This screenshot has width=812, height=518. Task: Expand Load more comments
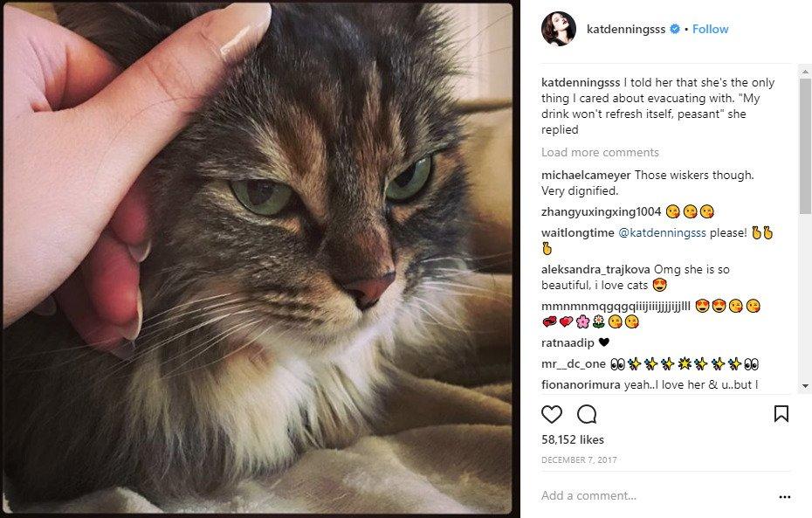pyautogui.click(x=601, y=152)
